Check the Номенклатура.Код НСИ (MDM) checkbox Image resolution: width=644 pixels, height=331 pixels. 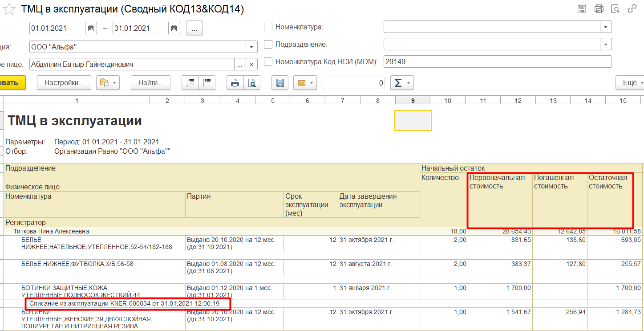(x=268, y=62)
